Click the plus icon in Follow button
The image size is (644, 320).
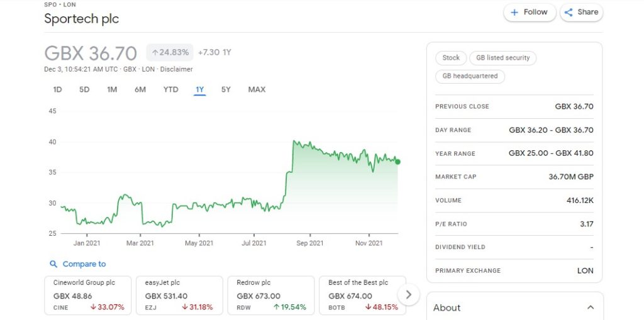pyautogui.click(x=514, y=13)
